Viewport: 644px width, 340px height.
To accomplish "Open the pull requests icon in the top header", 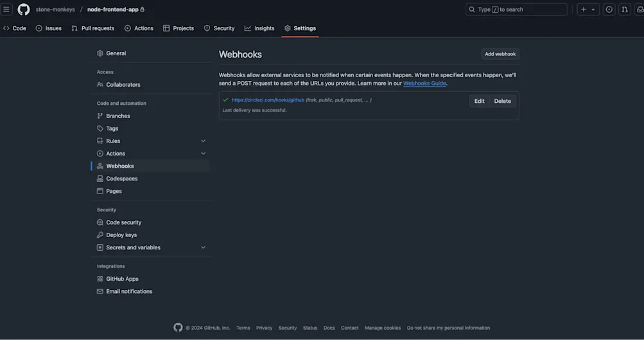I will coord(625,10).
